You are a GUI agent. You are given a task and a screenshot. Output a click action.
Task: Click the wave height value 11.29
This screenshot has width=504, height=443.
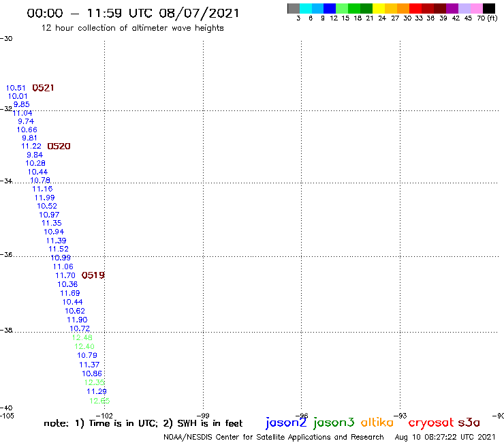coord(97,392)
